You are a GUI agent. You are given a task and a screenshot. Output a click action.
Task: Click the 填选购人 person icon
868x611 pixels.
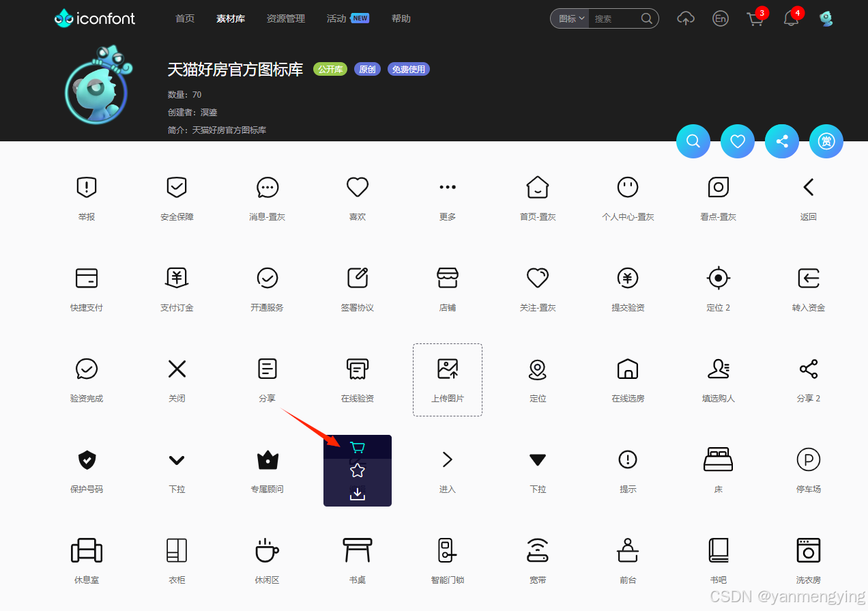tap(718, 369)
